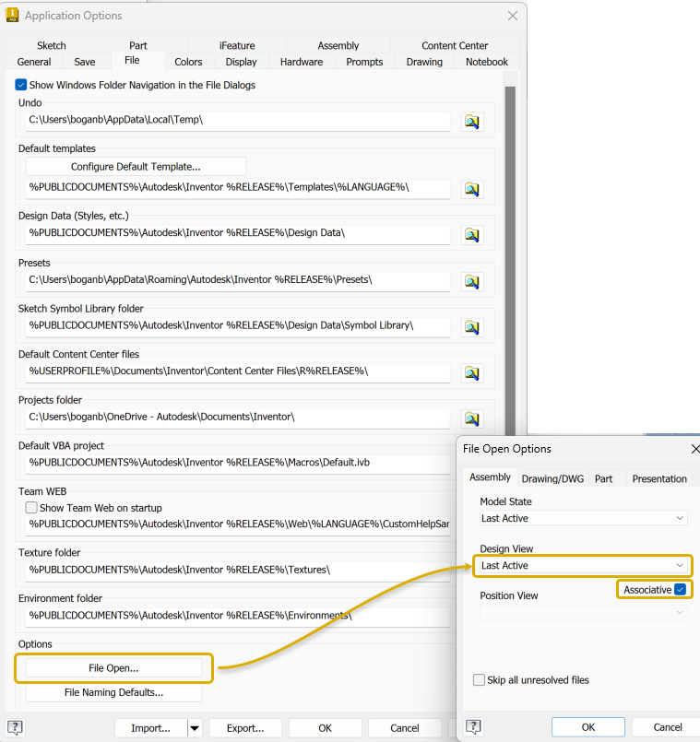Open the Import button dropdown arrow

click(x=195, y=728)
